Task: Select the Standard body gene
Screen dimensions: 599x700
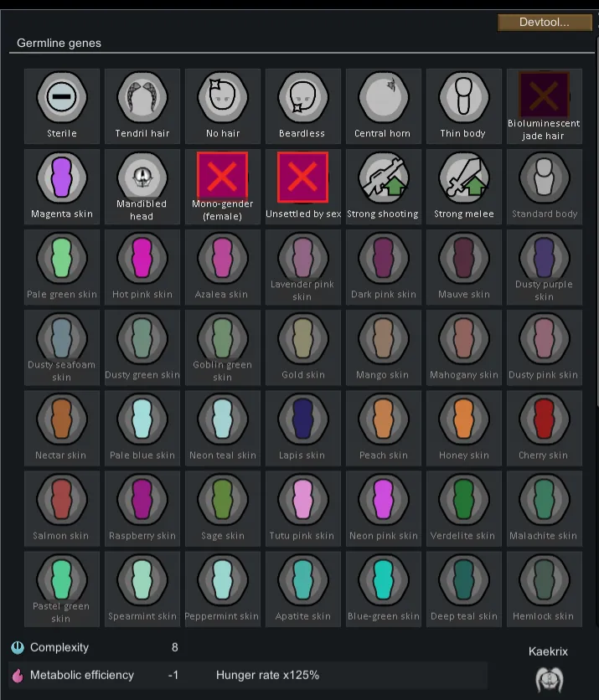Action: click(544, 187)
